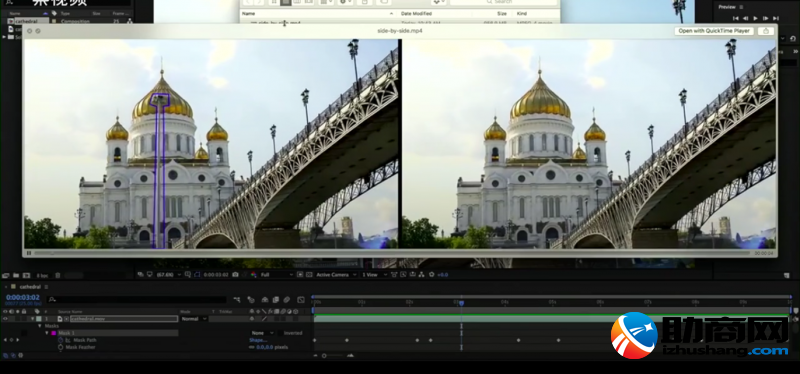Hide the cathedral.mov layer with eye toggle
Screen dimensions: 800x374
(x=5, y=319)
